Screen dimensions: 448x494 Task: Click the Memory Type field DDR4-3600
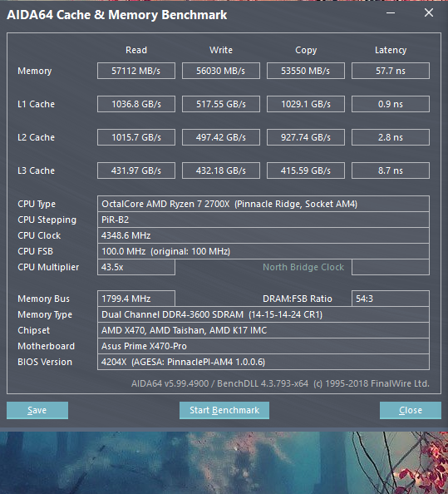point(263,314)
